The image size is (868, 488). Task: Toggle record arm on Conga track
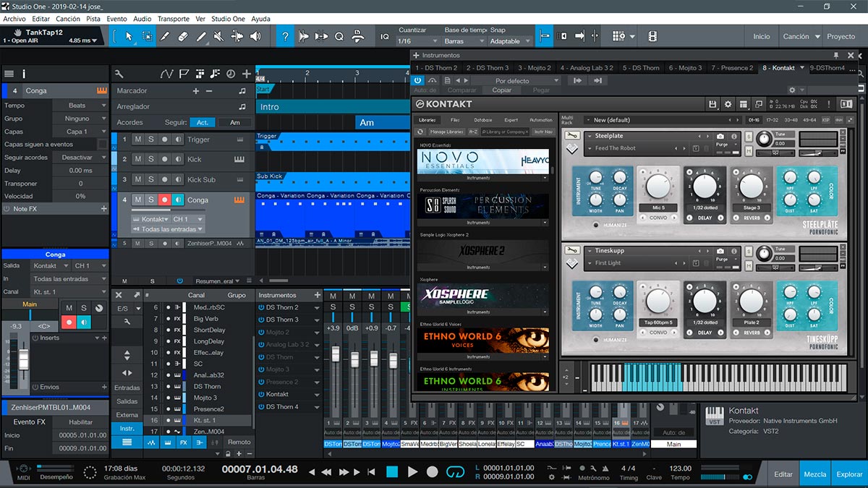pyautogui.click(x=164, y=200)
